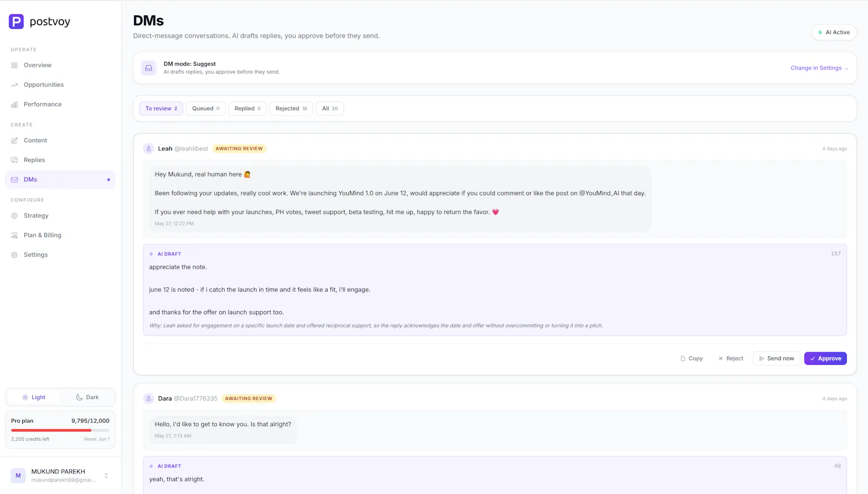868x494 pixels.
Task: Follow the Change in Settings link
Action: (819, 68)
